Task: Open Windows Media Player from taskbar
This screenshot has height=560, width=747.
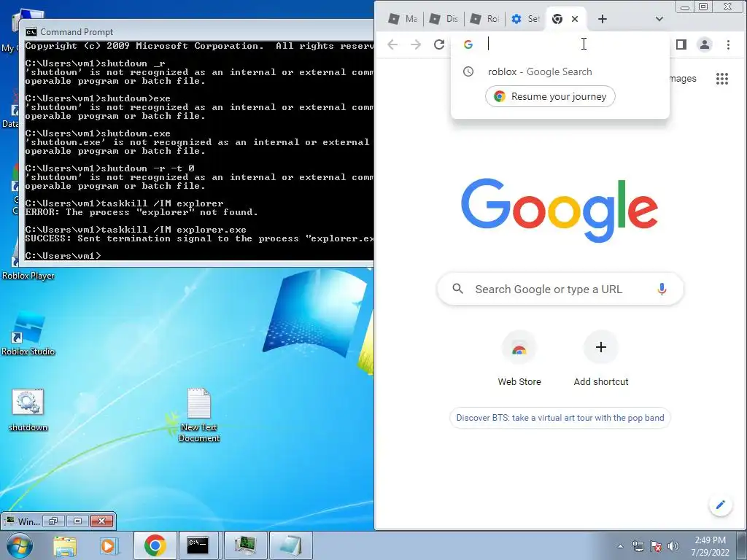Action: 109,545
